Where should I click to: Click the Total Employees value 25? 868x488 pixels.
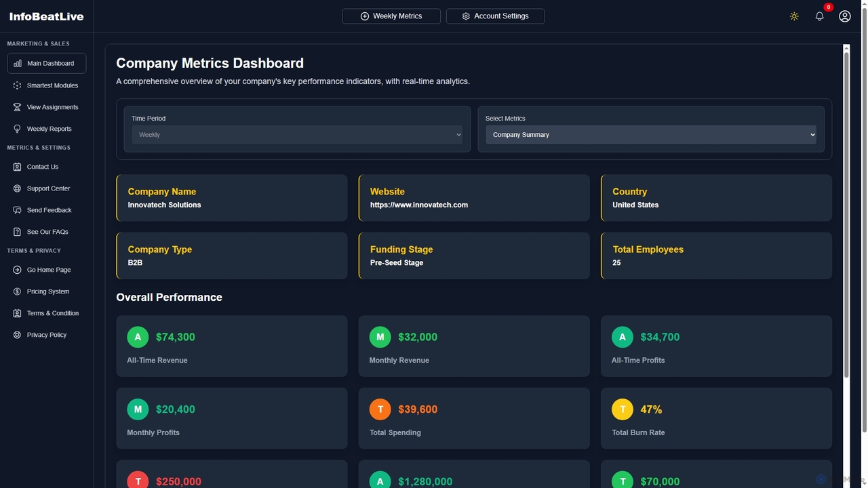pos(616,262)
